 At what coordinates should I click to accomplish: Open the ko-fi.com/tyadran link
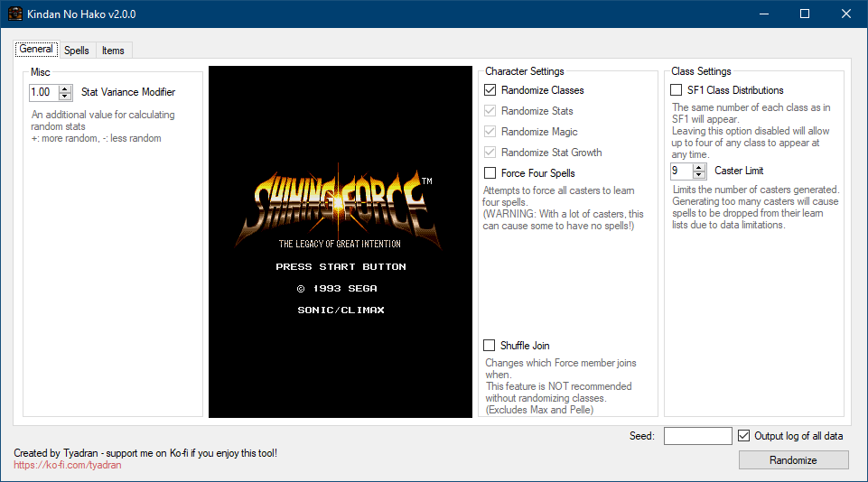pos(68,466)
